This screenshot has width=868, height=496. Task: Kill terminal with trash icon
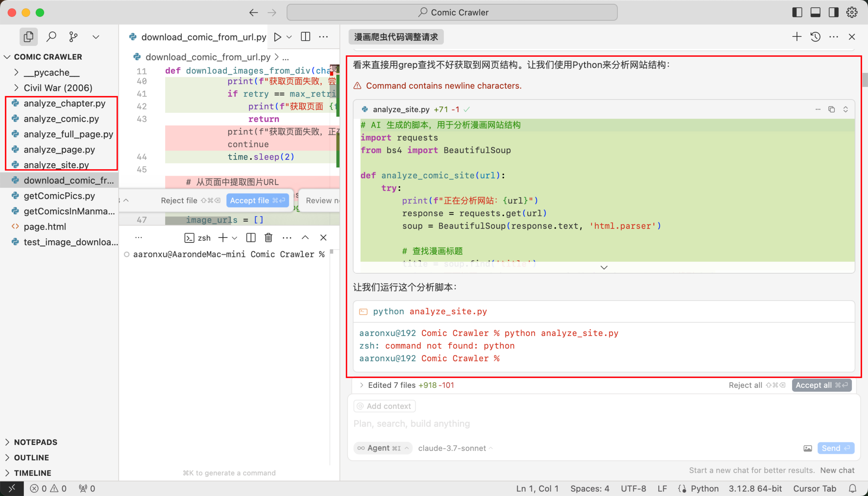[x=268, y=238]
